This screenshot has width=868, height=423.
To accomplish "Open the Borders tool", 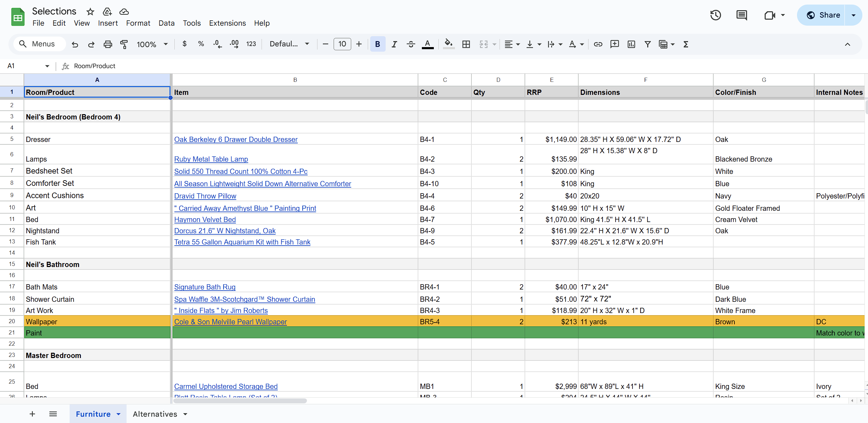I will click(x=466, y=44).
